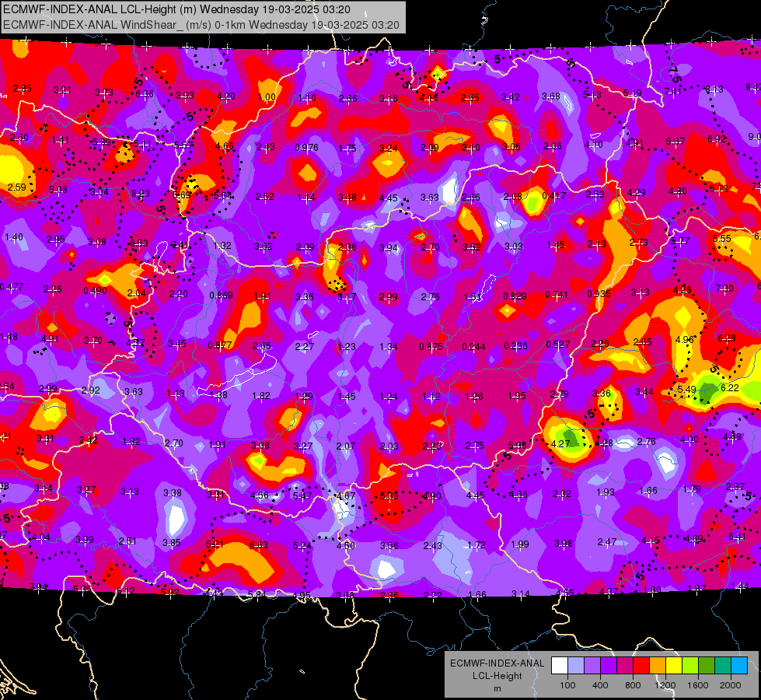Click the value 5.49 on the yellow area

click(x=687, y=389)
